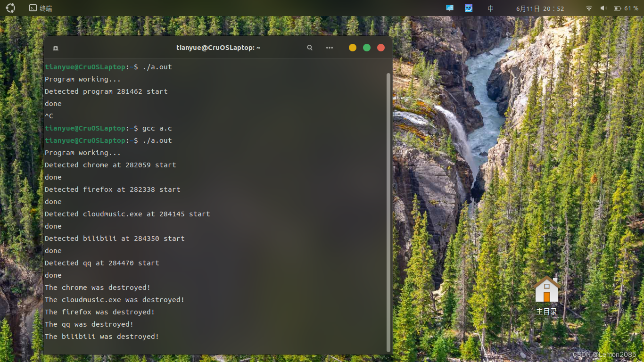
Task: Open the ⋯ options menu in terminal header
Action: click(329, 48)
